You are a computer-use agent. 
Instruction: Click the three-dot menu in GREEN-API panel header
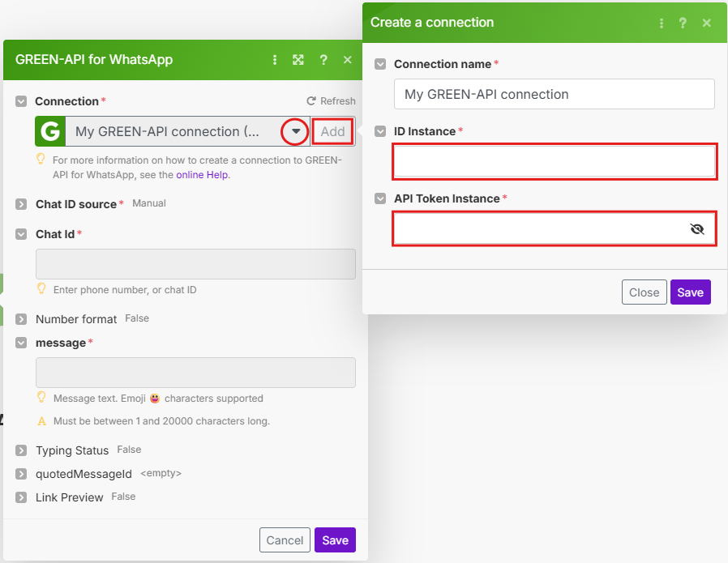[x=275, y=60]
